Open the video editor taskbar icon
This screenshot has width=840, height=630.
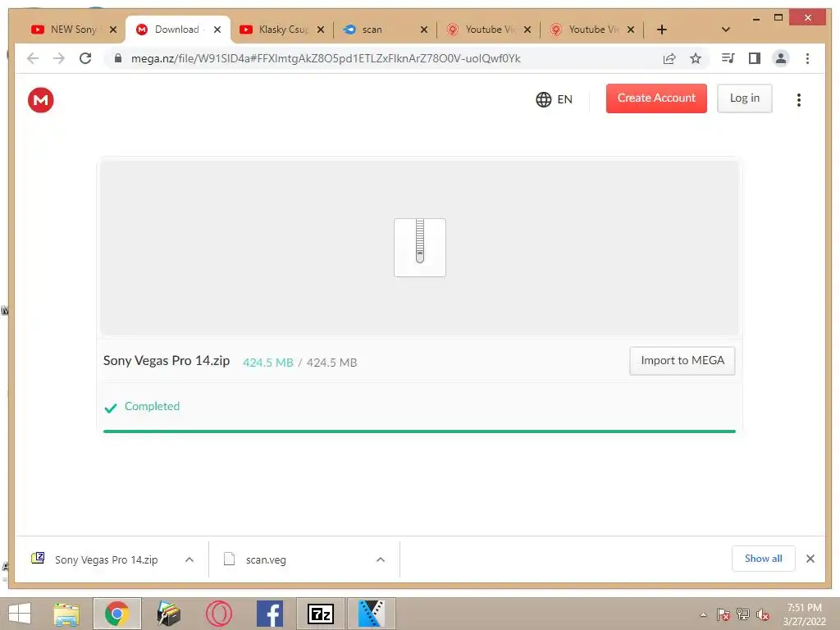(x=372, y=614)
